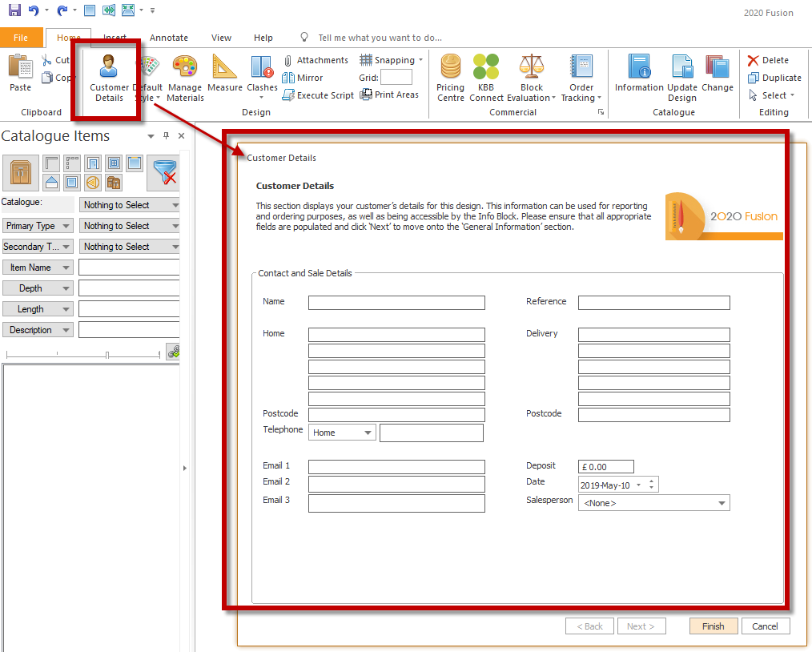This screenshot has width=812, height=652.
Task: Switch to the View tab
Action: pos(221,38)
